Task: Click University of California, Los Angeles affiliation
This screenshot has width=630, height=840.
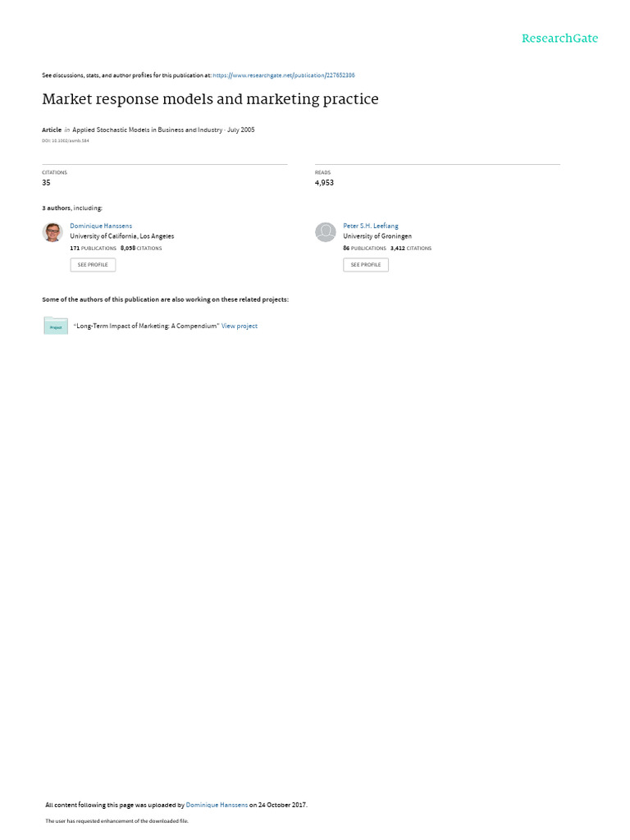Action: tap(122, 236)
